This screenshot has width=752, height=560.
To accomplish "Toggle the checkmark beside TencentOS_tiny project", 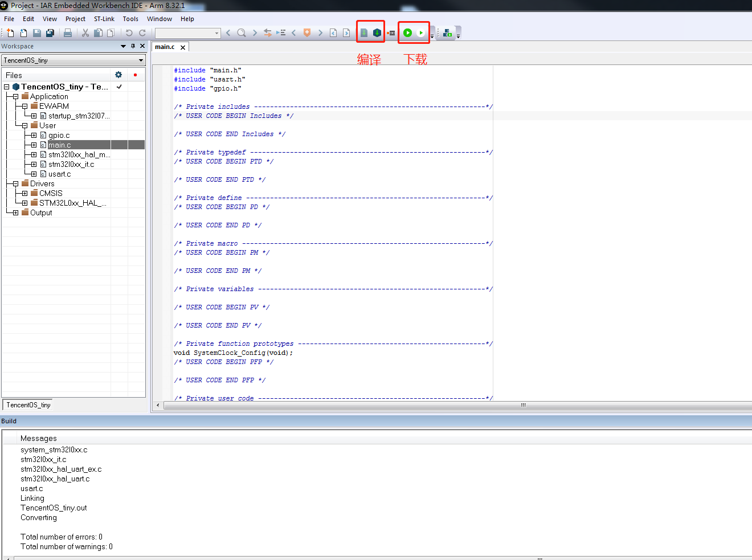I will [x=119, y=87].
